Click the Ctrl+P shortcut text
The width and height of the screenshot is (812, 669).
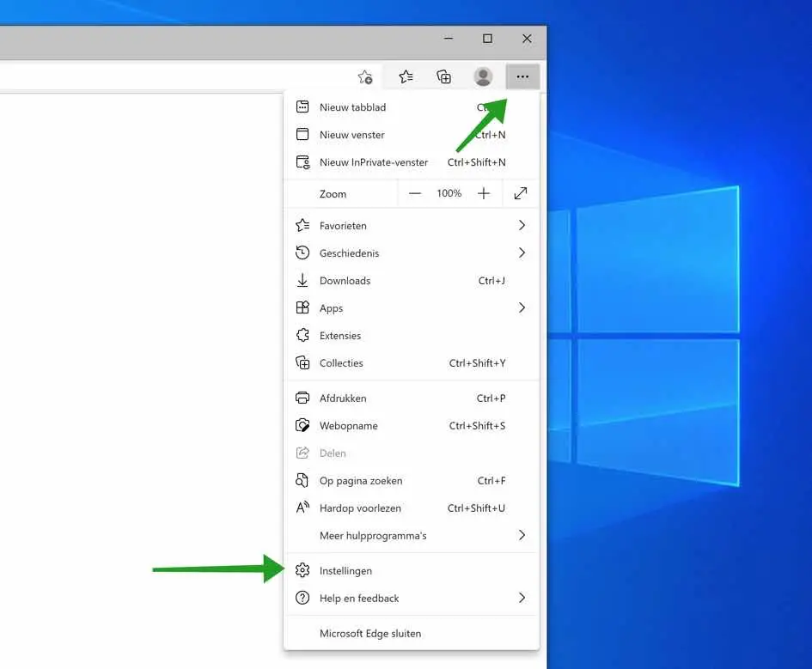tap(491, 398)
